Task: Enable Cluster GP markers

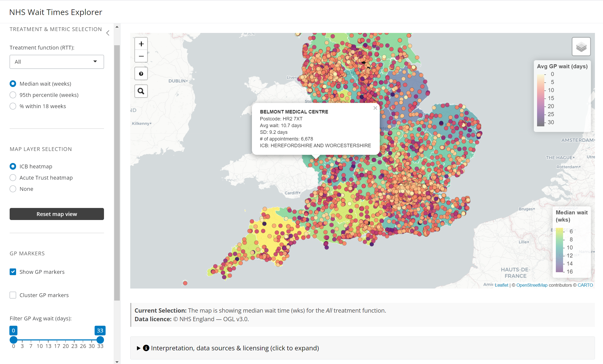Action: point(13,295)
